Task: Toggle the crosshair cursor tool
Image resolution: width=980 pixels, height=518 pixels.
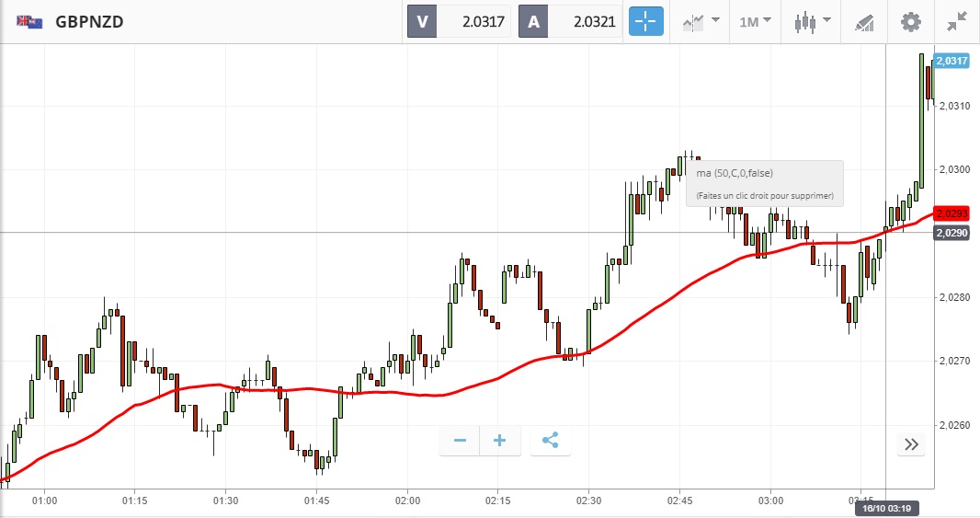Action: click(x=645, y=21)
